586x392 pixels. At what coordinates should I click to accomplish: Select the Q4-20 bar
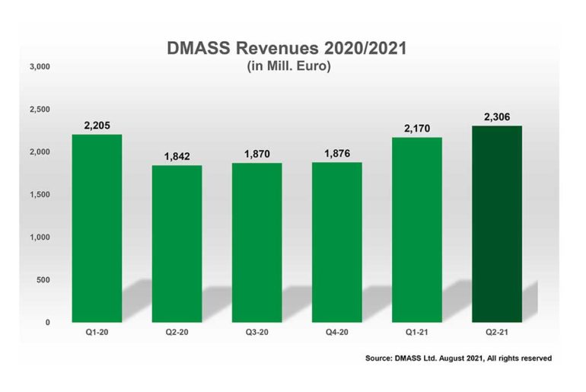336,242
